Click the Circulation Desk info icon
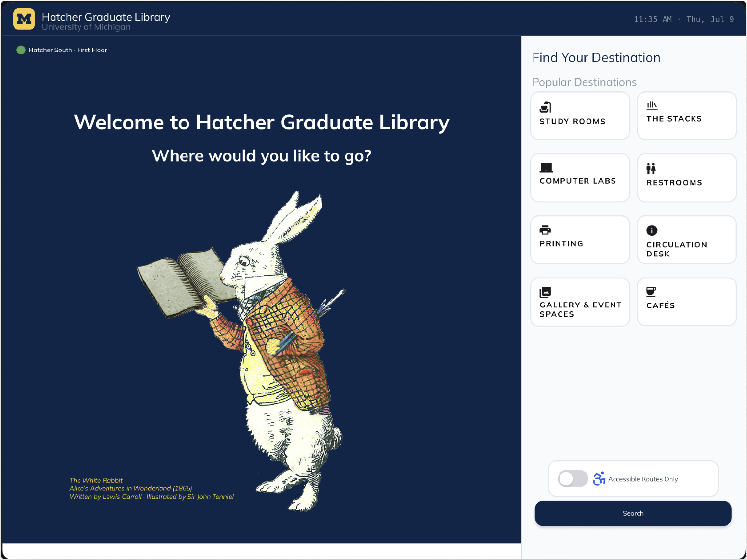Viewport: 747px width, 560px height. coord(652,230)
